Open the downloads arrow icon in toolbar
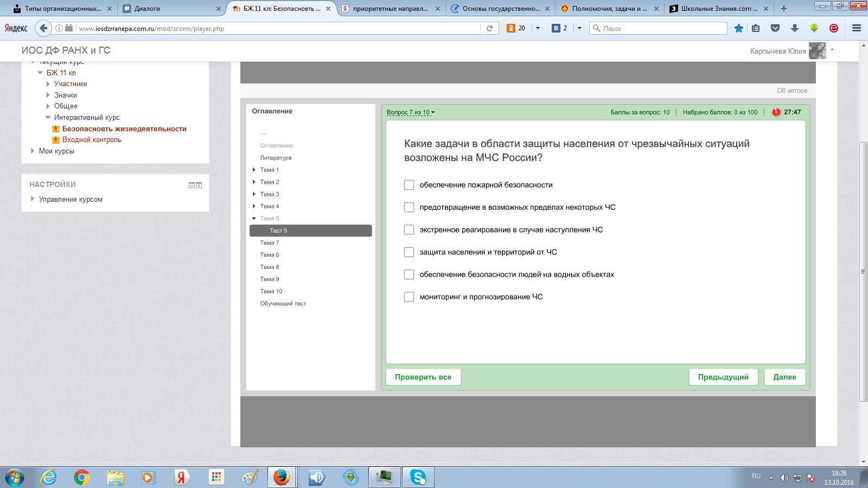The width and height of the screenshot is (868, 488). [x=794, y=28]
